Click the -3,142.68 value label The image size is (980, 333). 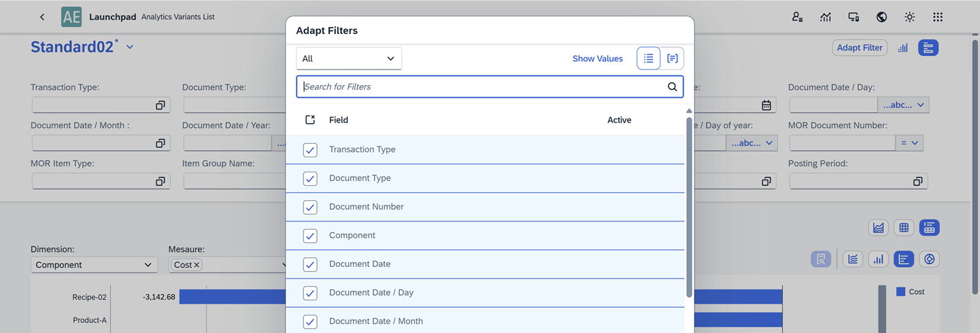pyautogui.click(x=159, y=297)
